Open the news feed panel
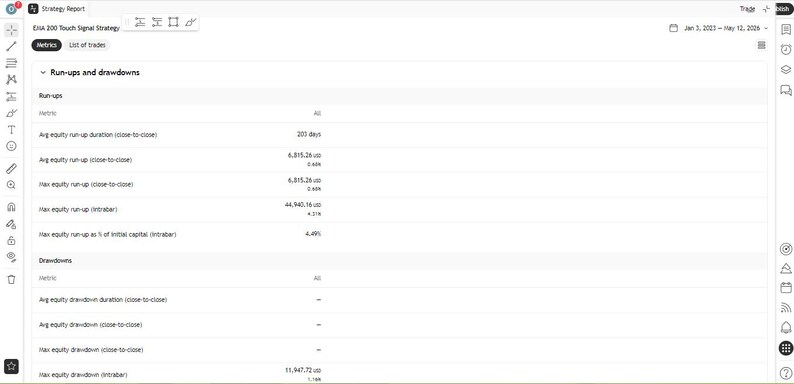794x384 pixels. pyautogui.click(x=786, y=307)
